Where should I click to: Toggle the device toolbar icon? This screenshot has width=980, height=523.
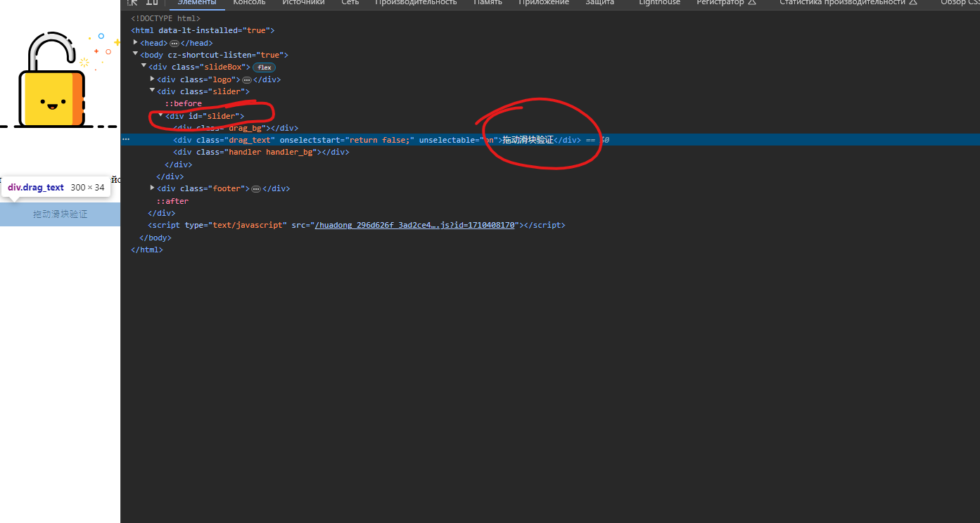tap(152, 3)
